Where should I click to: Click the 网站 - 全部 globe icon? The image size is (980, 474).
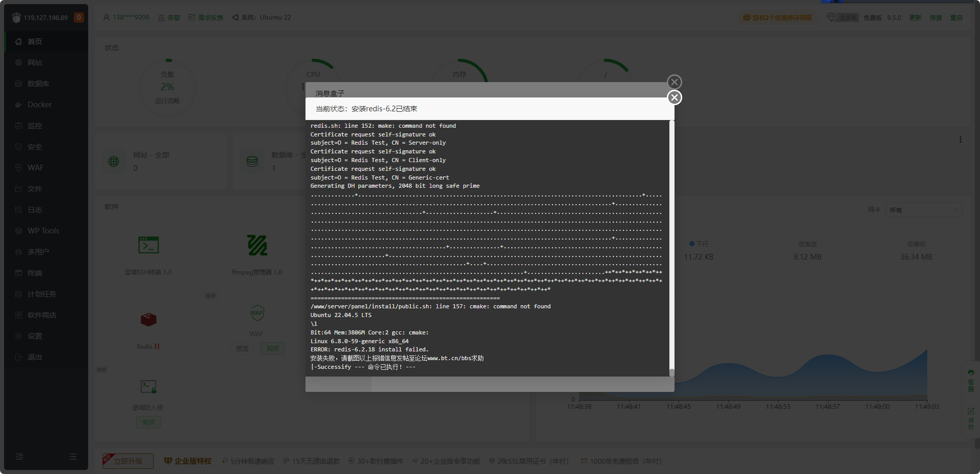pyautogui.click(x=114, y=161)
